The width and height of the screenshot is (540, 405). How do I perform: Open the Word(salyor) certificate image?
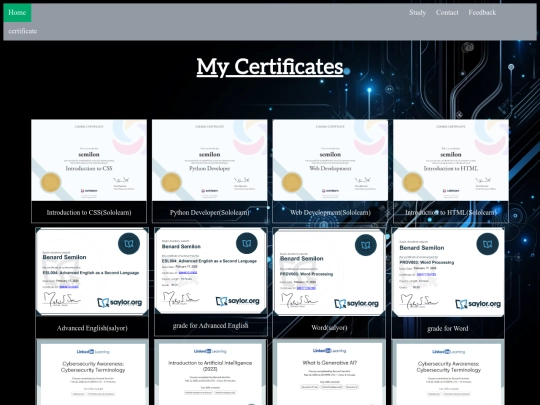click(329, 272)
